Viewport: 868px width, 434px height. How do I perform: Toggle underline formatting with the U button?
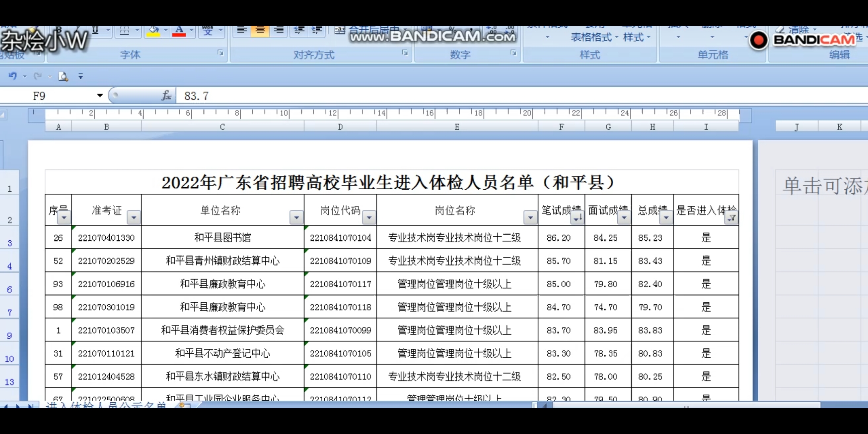point(95,31)
